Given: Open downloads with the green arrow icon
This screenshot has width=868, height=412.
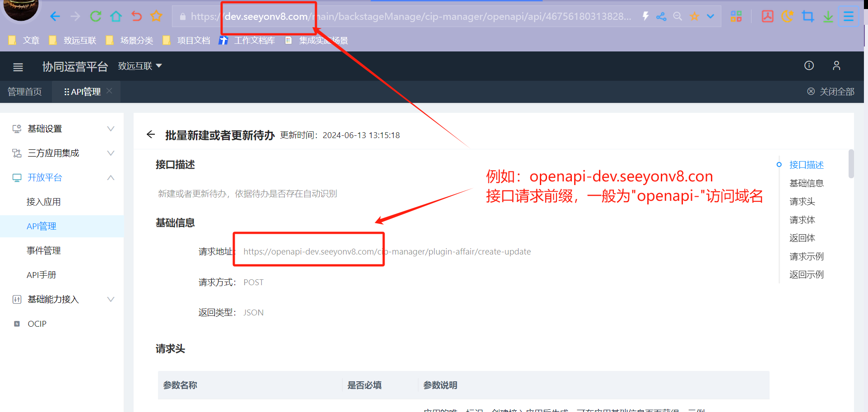Looking at the screenshot, I should 828,17.
